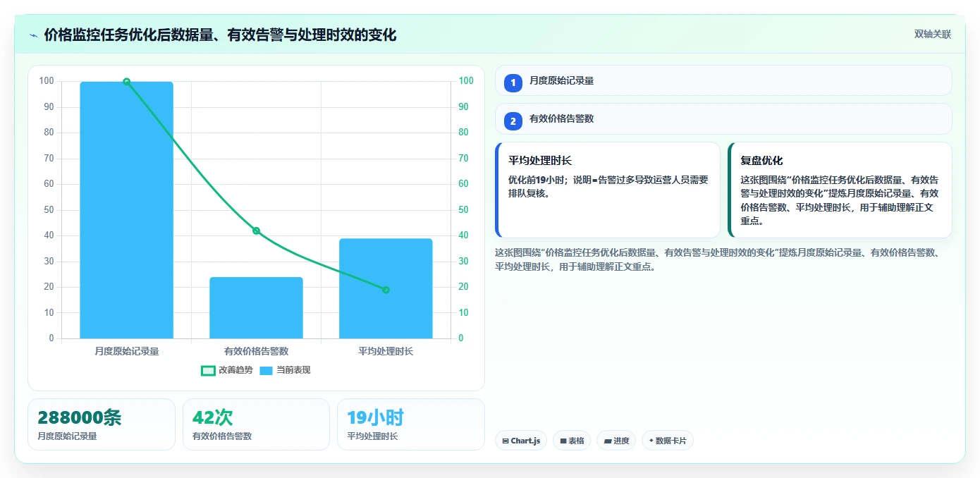The height and width of the screenshot is (478, 980).
Task: Click the chart title heading text
Action: [x=220, y=35]
